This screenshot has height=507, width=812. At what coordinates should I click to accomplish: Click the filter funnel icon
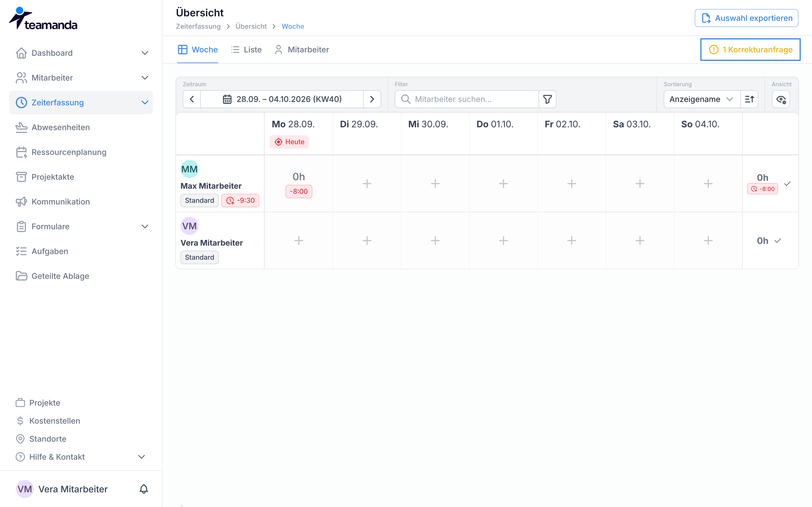coord(547,99)
